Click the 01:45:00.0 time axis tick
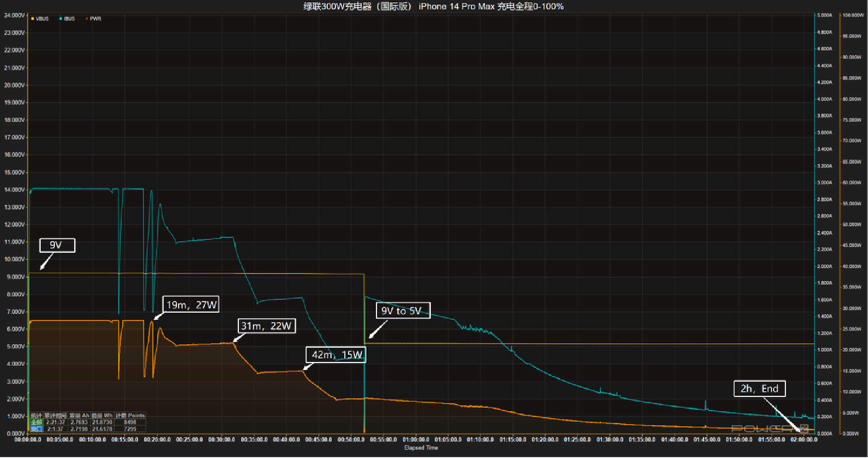868x458 pixels. click(707, 440)
